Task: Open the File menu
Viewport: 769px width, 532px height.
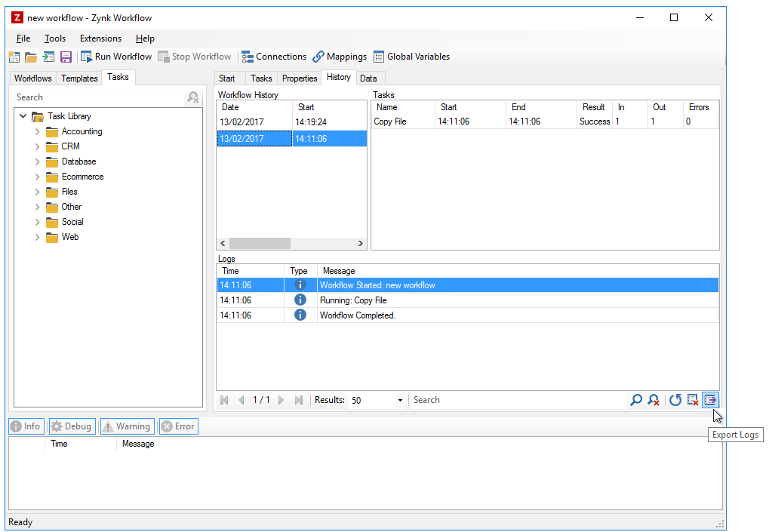Action: click(23, 38)
